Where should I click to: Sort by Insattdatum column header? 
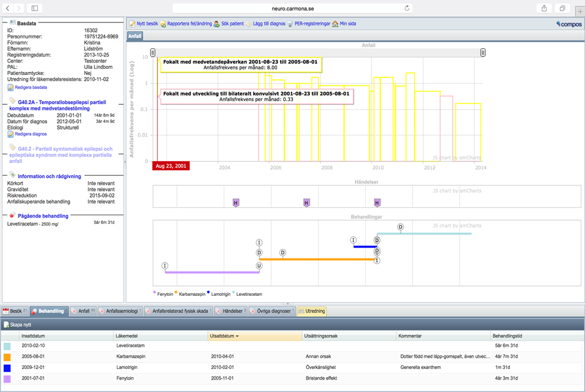[66, 336]
